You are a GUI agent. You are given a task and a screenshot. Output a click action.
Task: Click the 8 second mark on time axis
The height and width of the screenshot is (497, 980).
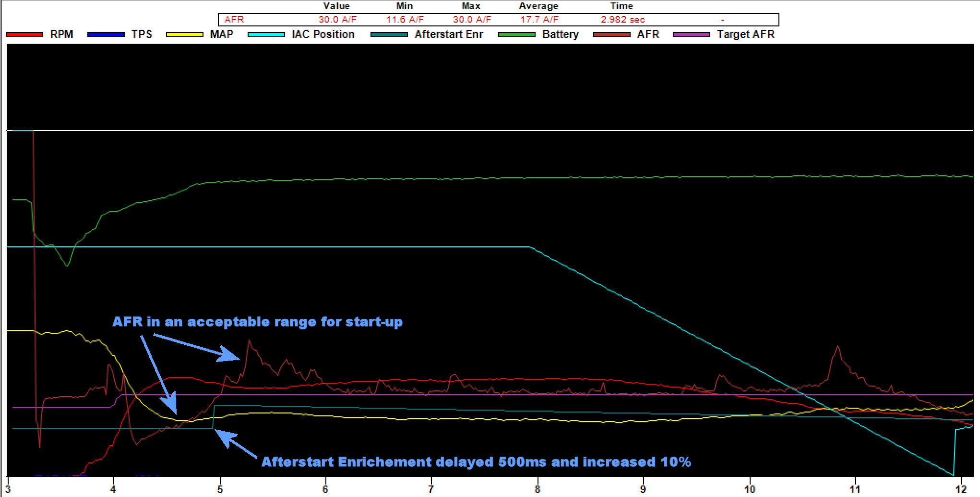[x=538, y=489]
